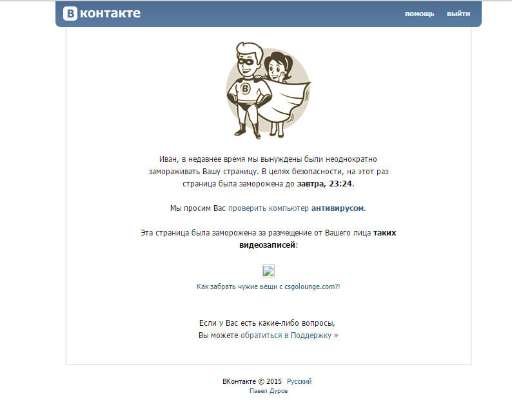The image size is (512, 420).
Task: Click the name "Иван" starting the message
Action: 168,159
